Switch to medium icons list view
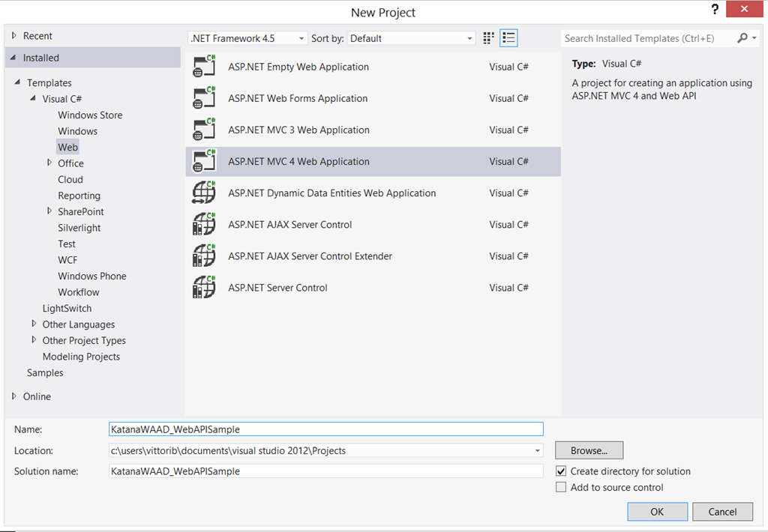 509,38
